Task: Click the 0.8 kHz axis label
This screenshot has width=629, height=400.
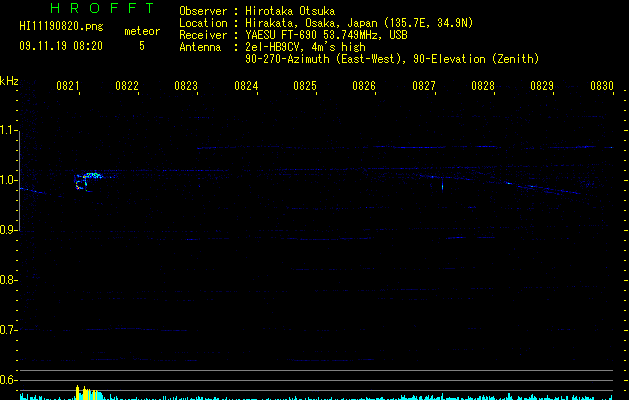Action: [x=9, y=280]
